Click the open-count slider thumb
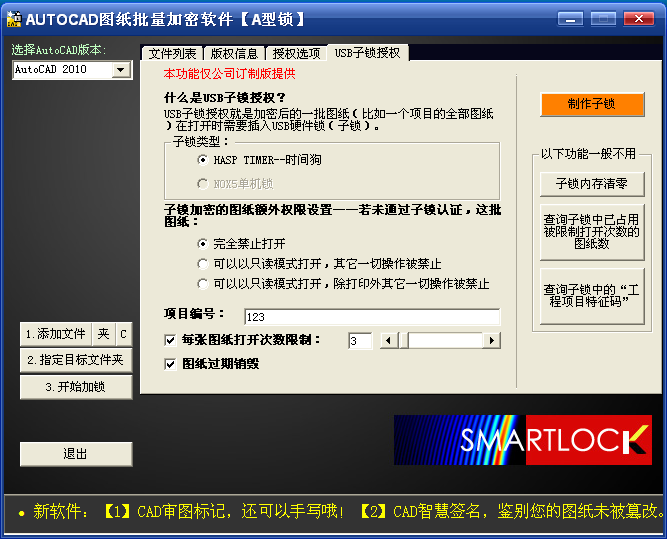667x539 pixels. (405, 341)
